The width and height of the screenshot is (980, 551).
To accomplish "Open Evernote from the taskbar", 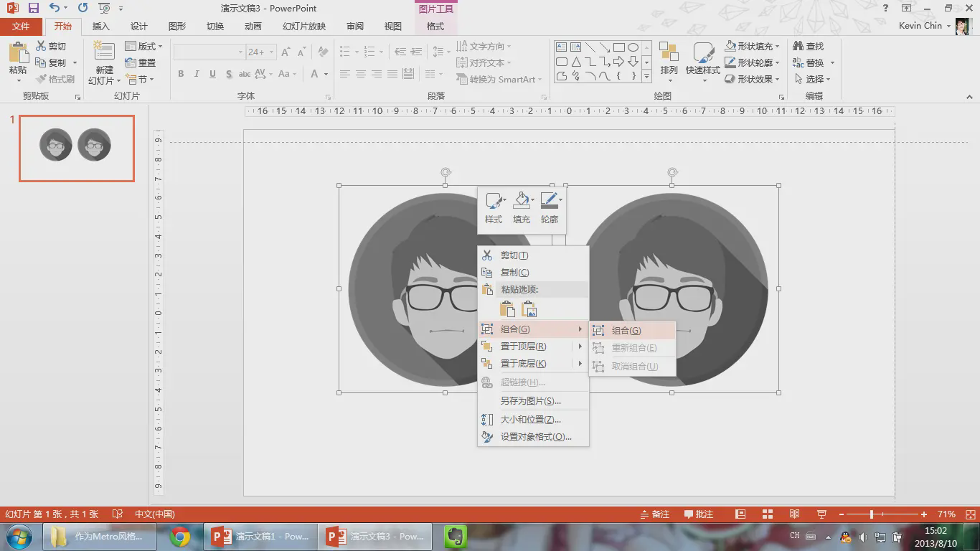I will click(x=454, y=536).
